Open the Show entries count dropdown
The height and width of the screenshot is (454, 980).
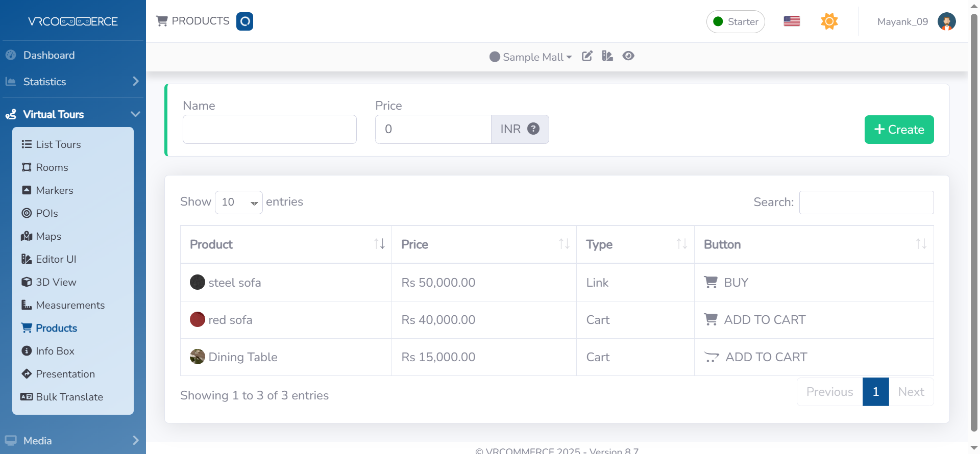(x=238, y=203)
